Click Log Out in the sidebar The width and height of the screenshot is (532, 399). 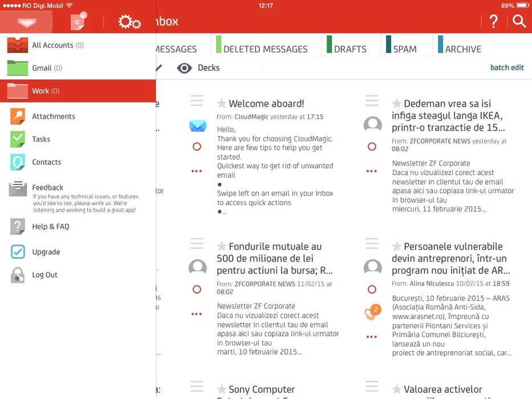point(44,275)
